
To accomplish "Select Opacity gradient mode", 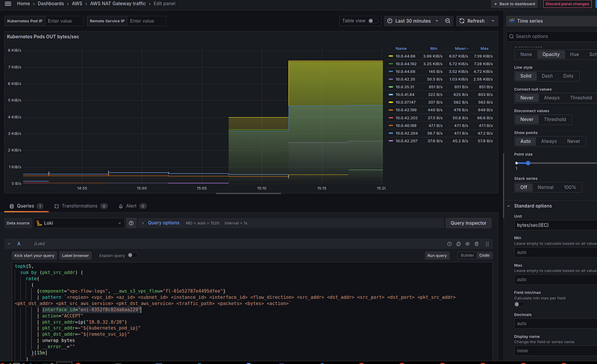I will [551, 54].
